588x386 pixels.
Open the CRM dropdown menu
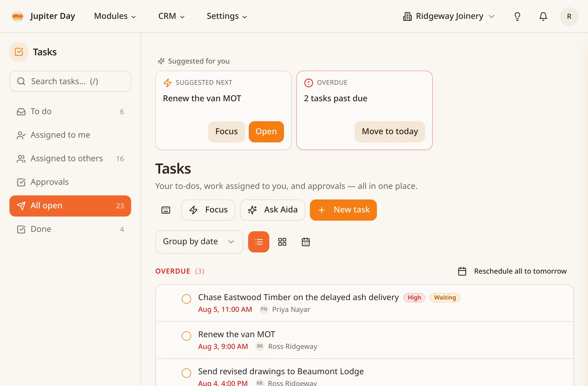171,16
